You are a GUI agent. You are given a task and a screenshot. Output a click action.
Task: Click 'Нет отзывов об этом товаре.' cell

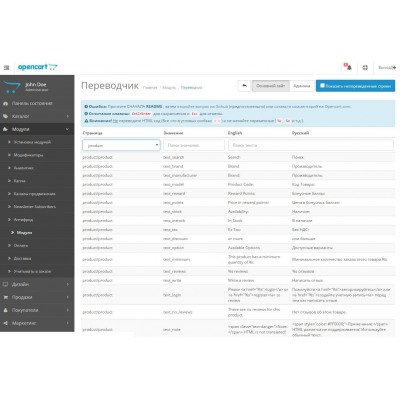click(319, 312)
